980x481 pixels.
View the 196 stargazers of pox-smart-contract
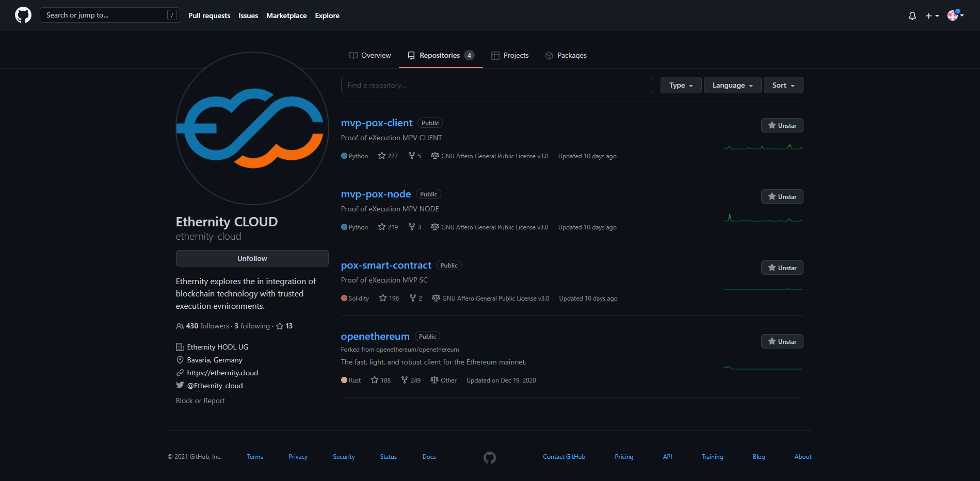point(389,298)
